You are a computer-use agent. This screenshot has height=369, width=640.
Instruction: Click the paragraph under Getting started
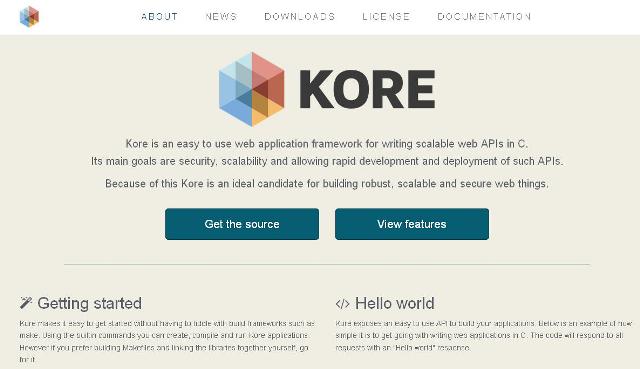pos(167,341)
